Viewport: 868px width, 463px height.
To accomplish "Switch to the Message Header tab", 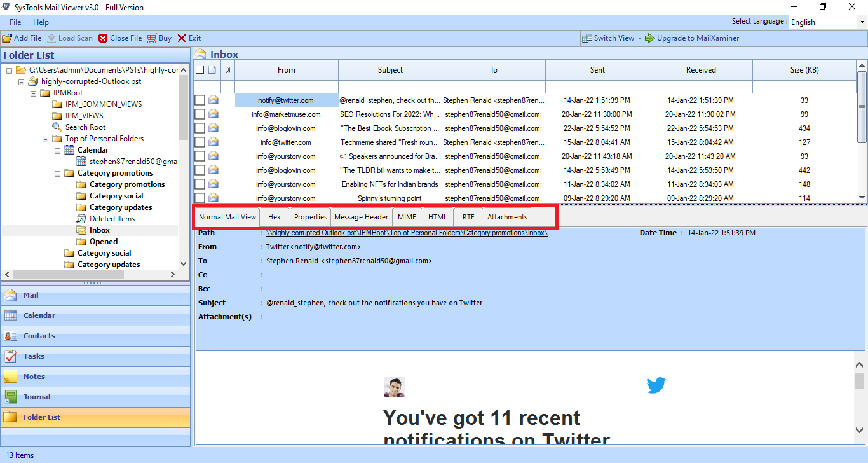I will click(x=362, y=217).
